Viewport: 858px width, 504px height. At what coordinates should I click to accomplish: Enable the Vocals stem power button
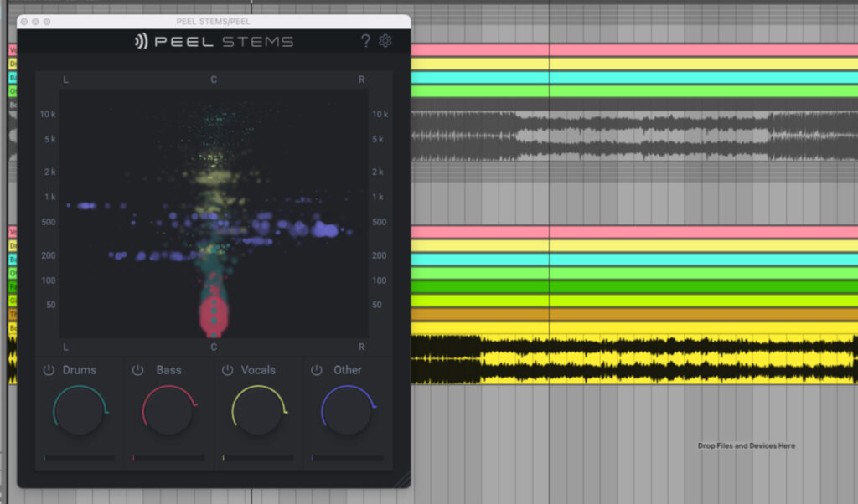pyautogui.click(x=227, y=369)
